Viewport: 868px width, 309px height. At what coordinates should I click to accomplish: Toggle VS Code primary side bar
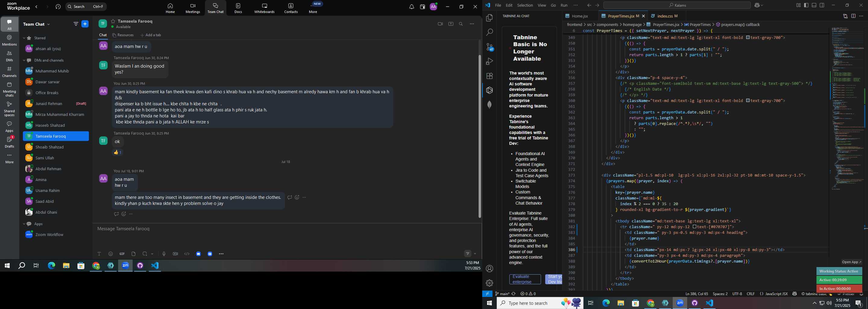pyautogui.click(x=806, y=5)
